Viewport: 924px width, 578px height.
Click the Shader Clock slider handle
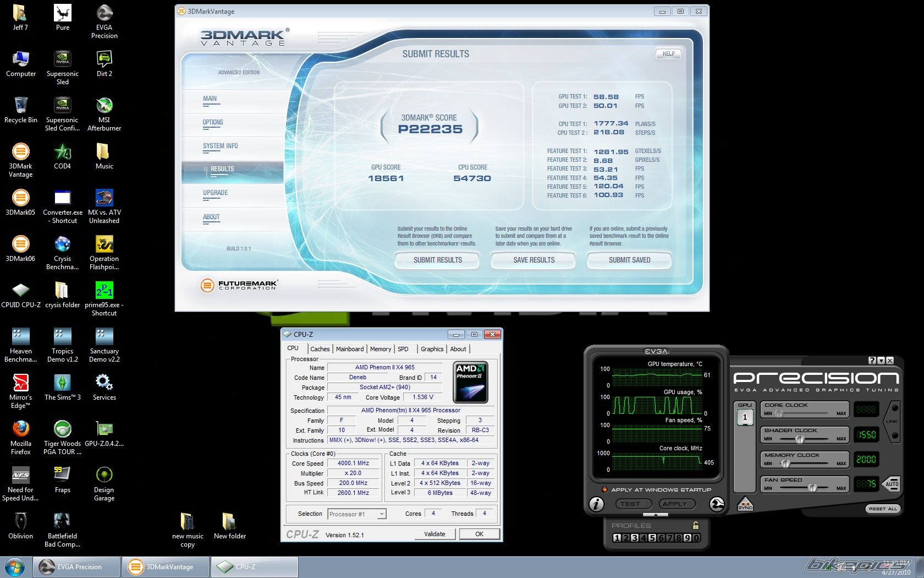[800, 439]
